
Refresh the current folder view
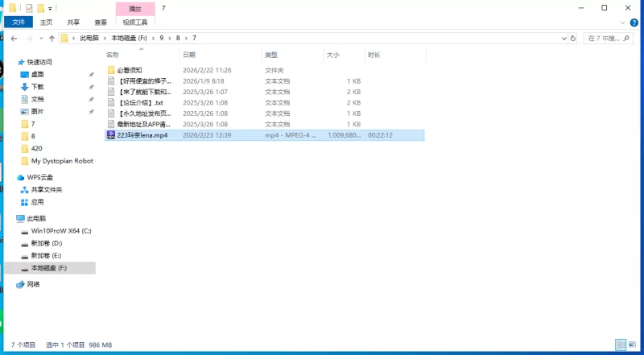(x=573, y=38)
